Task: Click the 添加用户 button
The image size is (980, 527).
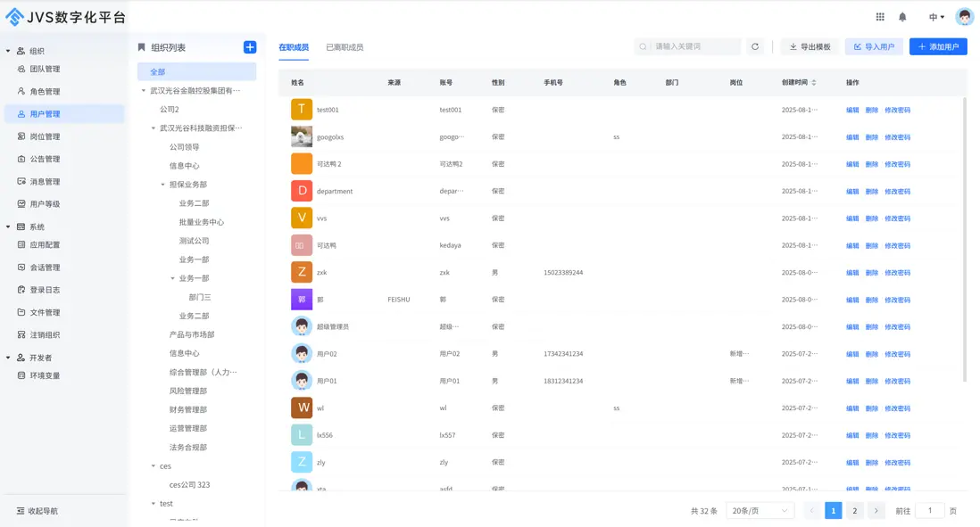Action: coord(937,45)
